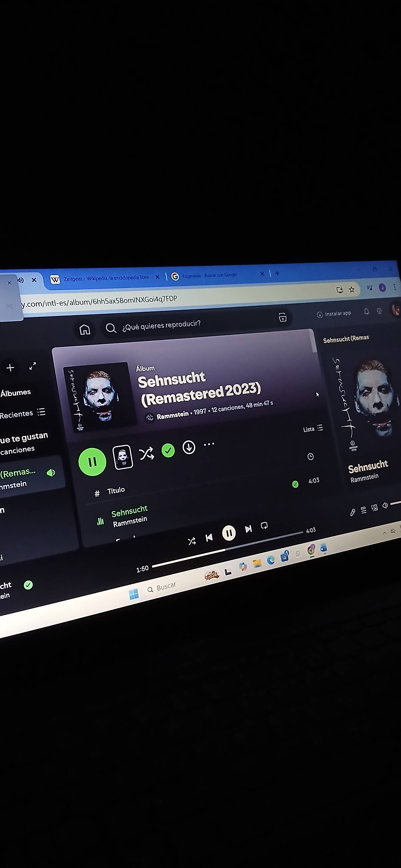Image resolution: width=401 pixels, height=868 pixels.
Task: Open more options three-dots menu
Action: point(209,444)
